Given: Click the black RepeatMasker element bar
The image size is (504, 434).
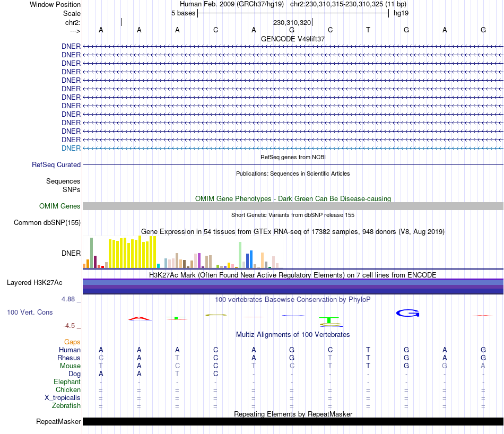Looking at the screenshot, I should (x=293, y=421).
